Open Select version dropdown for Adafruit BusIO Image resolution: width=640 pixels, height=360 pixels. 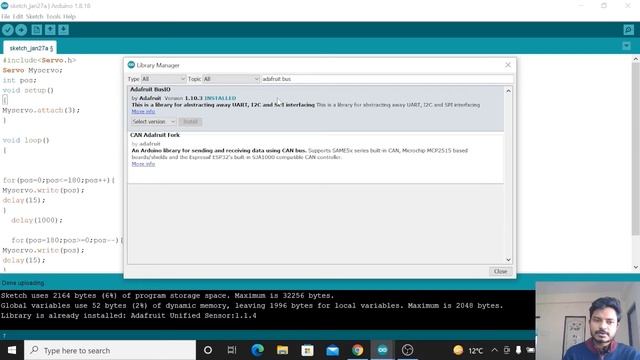[x=153, y=122]
